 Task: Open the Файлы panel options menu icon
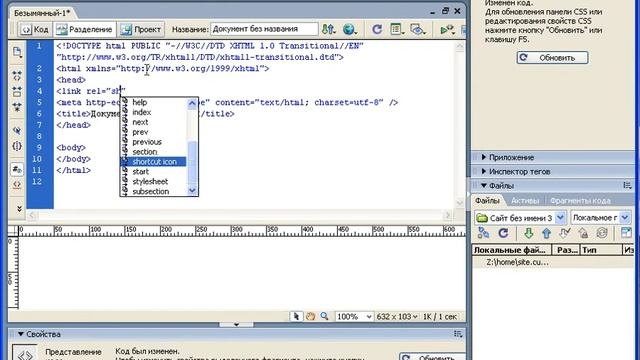(x=627, y=185)
